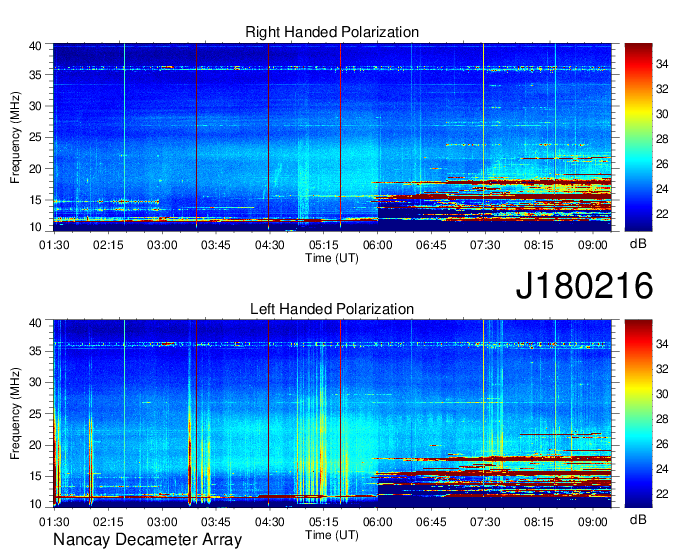
Task: Click the 'dB' label under the bottom color bar
Action: point(638,519)
